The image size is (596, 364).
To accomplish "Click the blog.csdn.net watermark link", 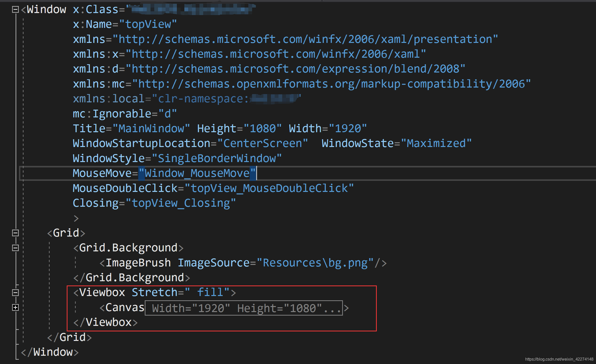I will (x=559, y=359).
